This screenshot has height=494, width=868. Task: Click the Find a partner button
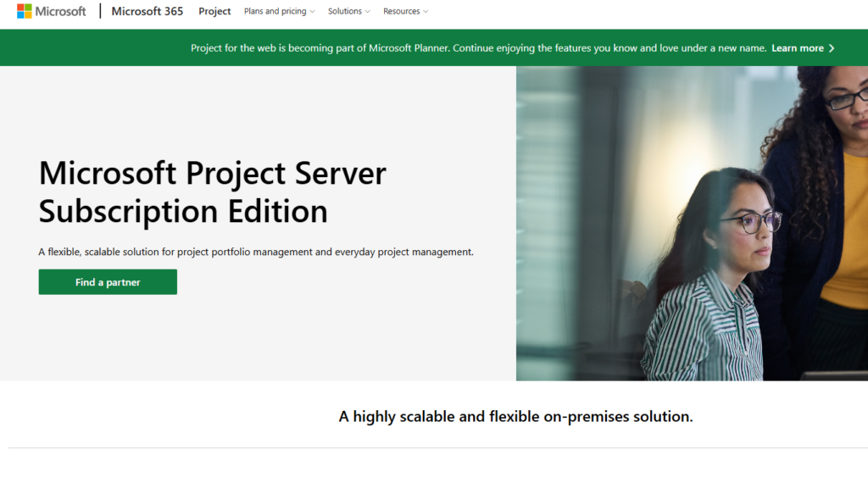(108, 282)
